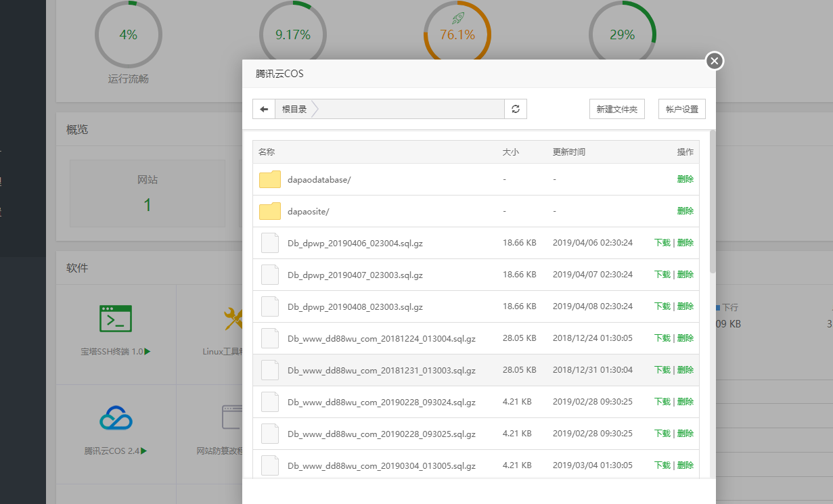Open the 网站防篡改 plugin icon

[232, 417]
